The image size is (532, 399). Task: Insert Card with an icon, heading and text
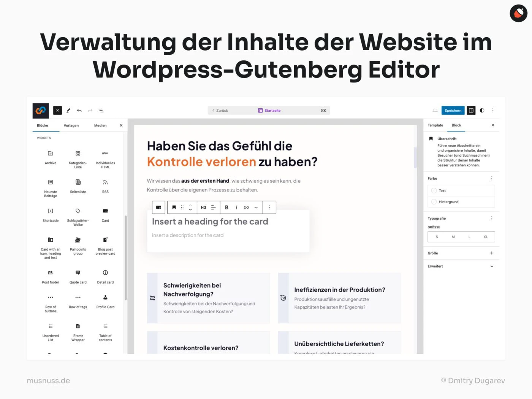point(51,248)
